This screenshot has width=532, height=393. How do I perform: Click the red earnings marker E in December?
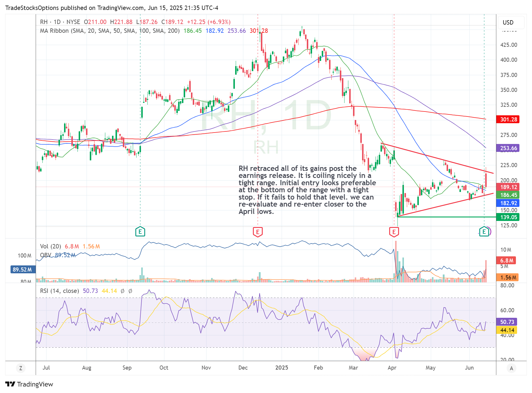[258, 232]
